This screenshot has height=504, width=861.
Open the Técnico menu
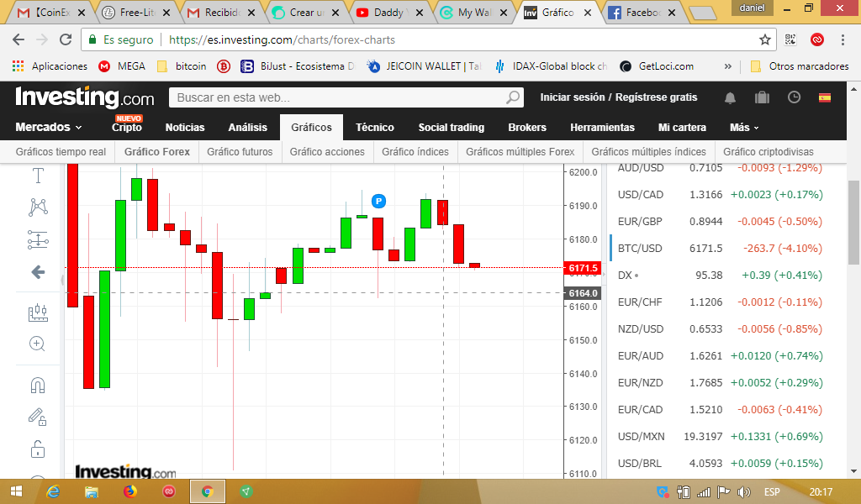pyautogui.click(x=374, y=127)
